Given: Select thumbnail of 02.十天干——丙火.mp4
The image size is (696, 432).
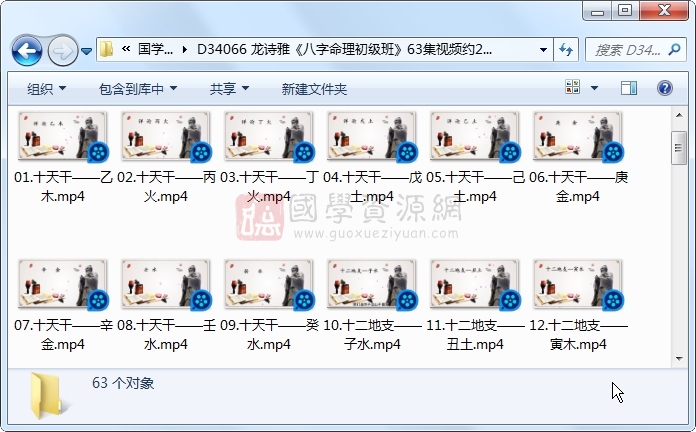Looking at the screenshot, I should [x=166, y=137].
